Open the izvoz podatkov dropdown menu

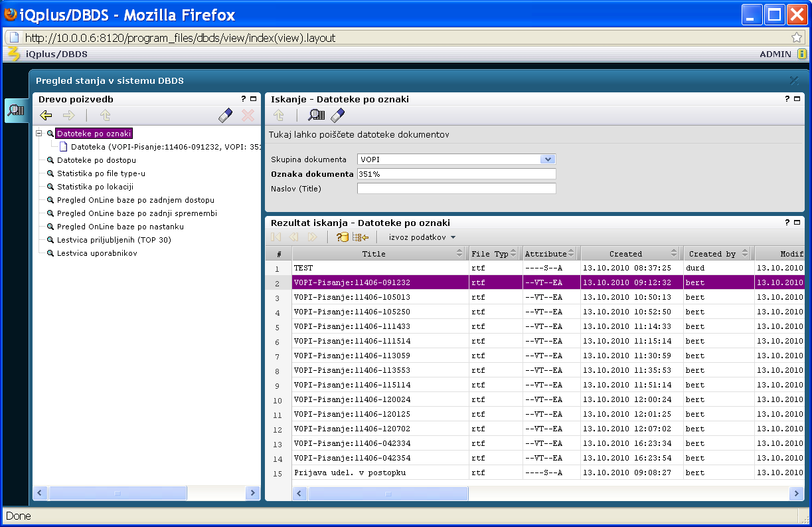click(x=422, y=237)
